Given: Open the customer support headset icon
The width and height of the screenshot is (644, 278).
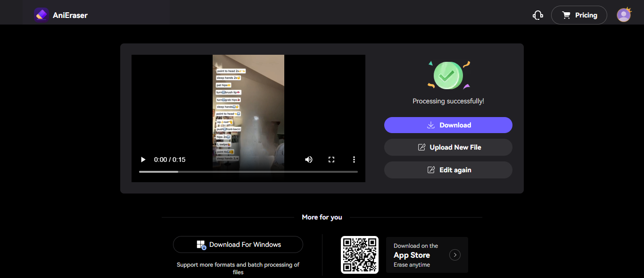Looking at the screenshot, I should pos(538,15).
